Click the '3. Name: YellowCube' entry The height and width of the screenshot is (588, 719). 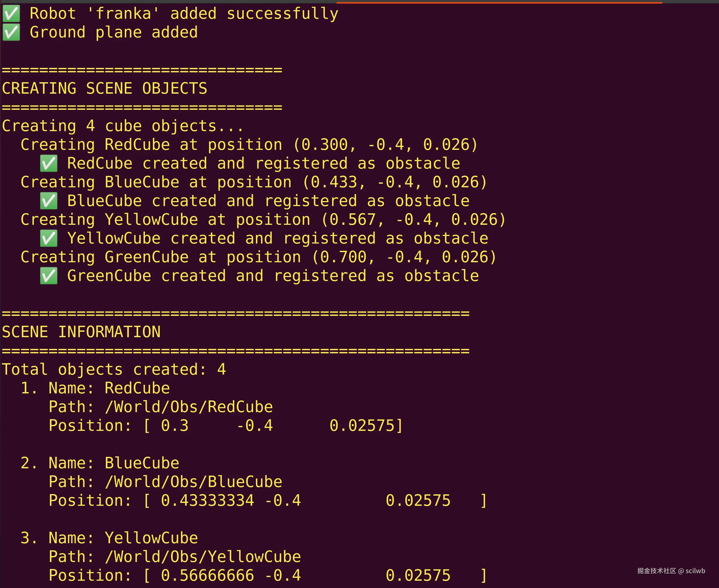pos(109,538)
